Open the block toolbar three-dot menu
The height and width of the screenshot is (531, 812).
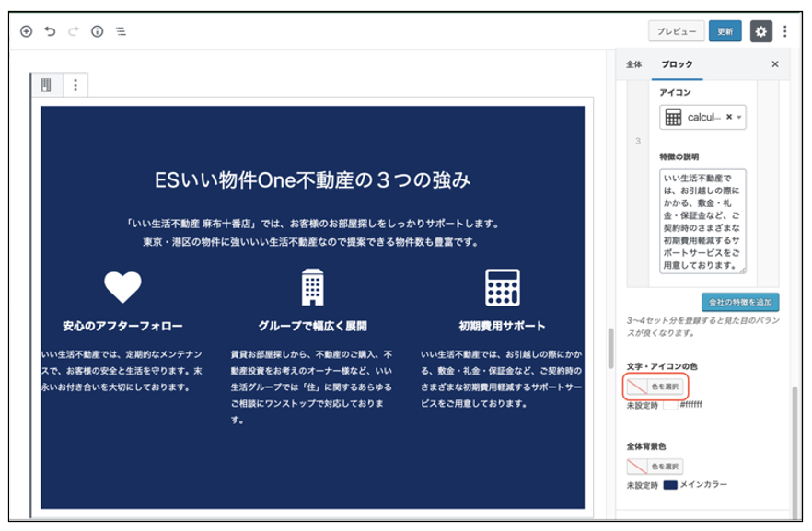[75, 86]
